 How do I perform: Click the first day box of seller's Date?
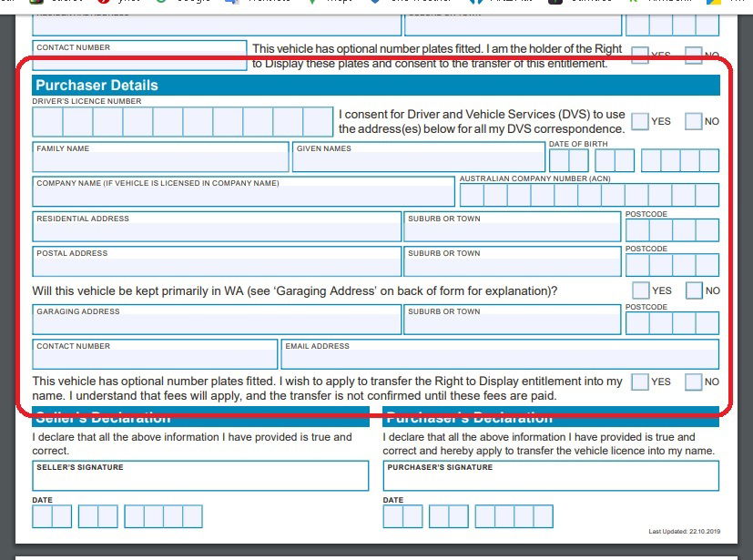42,516
